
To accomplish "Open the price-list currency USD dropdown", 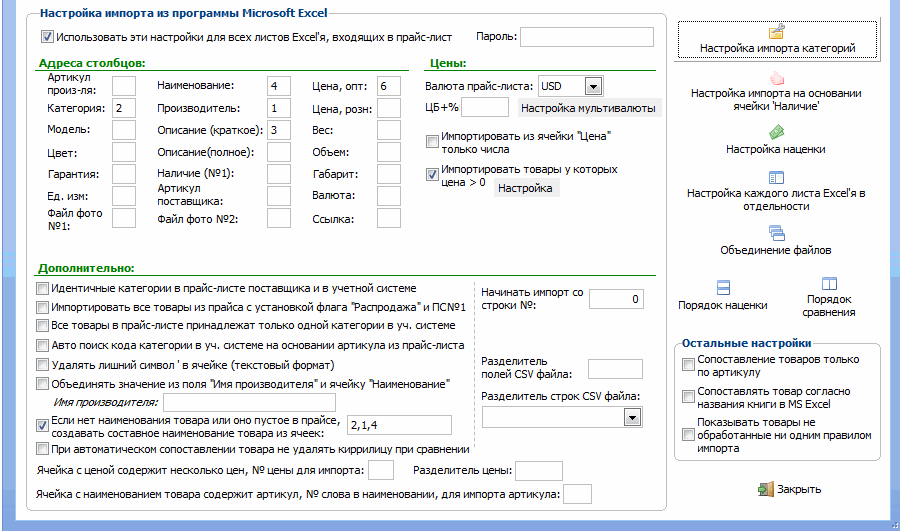I will tap(593, 87).
